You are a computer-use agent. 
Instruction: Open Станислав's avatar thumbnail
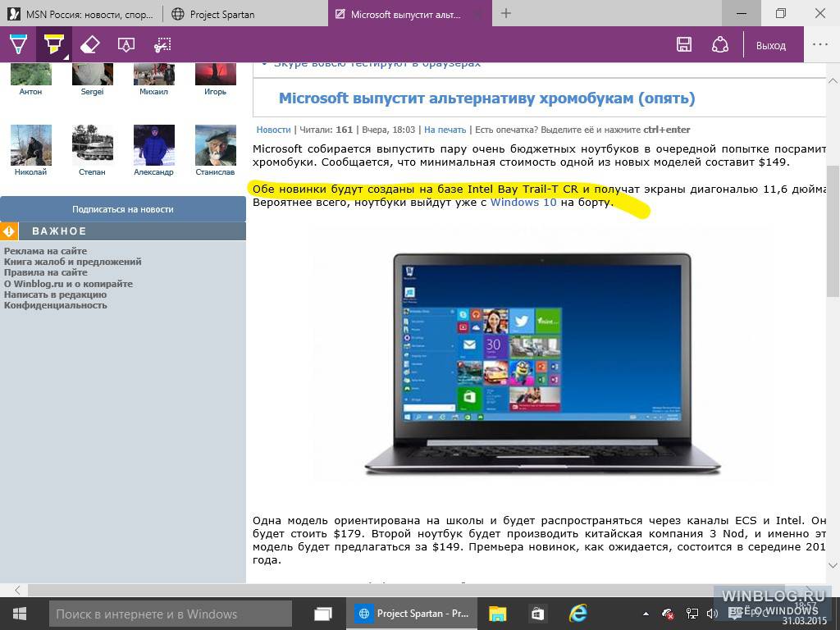point(216,145)
